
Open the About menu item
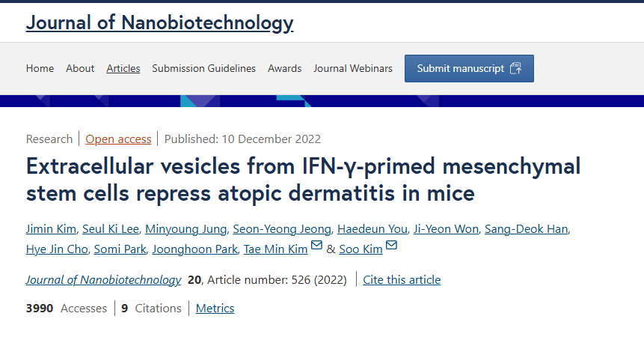[x=80, y=68]
